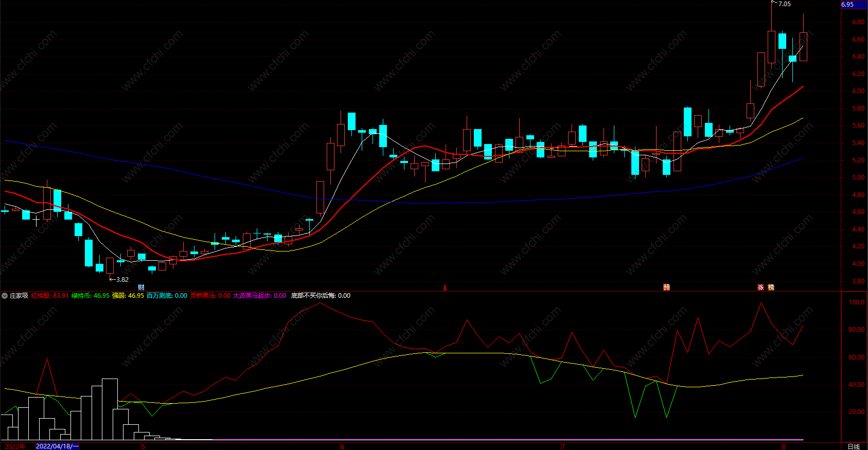Click the 7.05 high price label

point(784,4)
